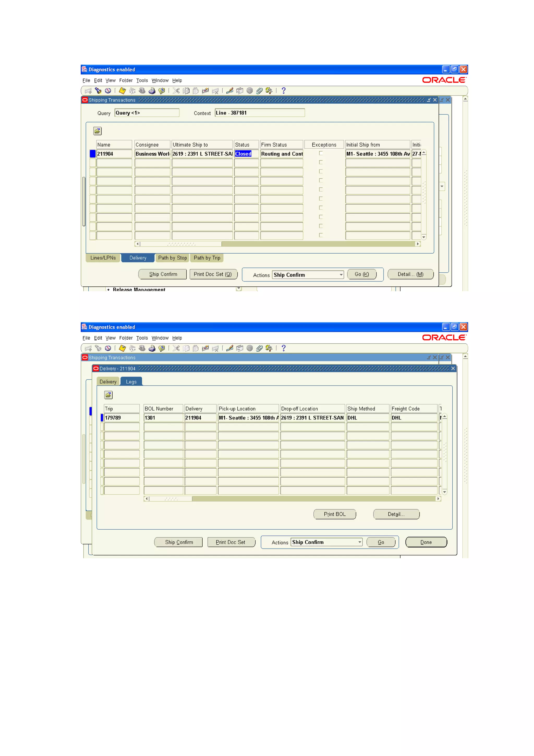Viewport: 534px width, 756px height.
Task: Click the Edit Field pencil icon in top toolbar
Action: click(x=230, y=91)
